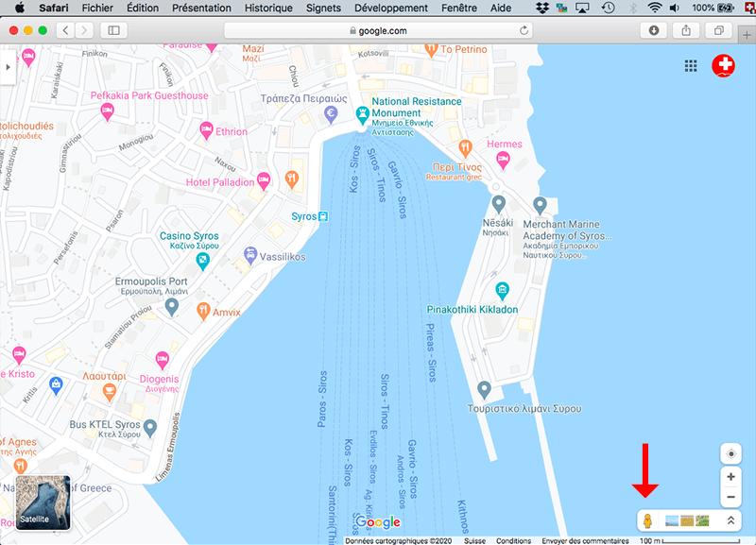This screenshot has height=545, width=756.
Task: Open the Dropbox menu bar icon
Action: click(542, 8)
